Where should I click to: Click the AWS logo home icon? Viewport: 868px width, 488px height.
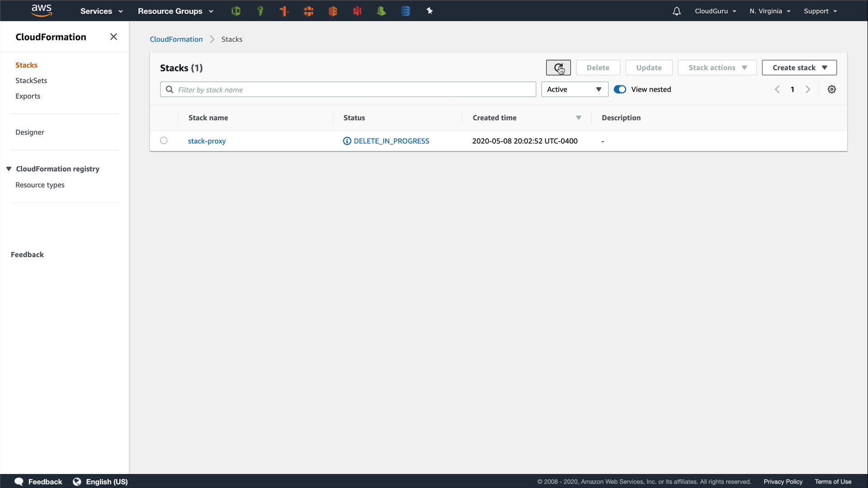(42, 11)
